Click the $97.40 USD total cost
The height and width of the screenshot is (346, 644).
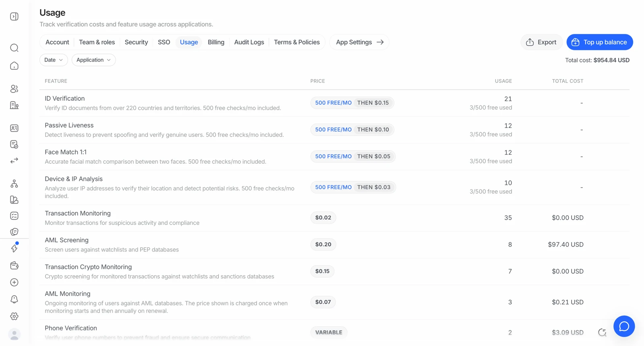pyautogui.click(x=566, y=245)
